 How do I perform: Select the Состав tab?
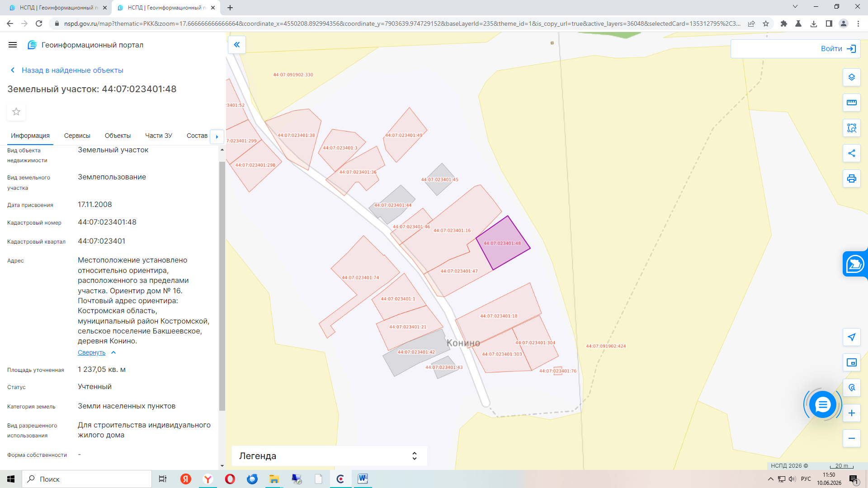tap(197, 136)
